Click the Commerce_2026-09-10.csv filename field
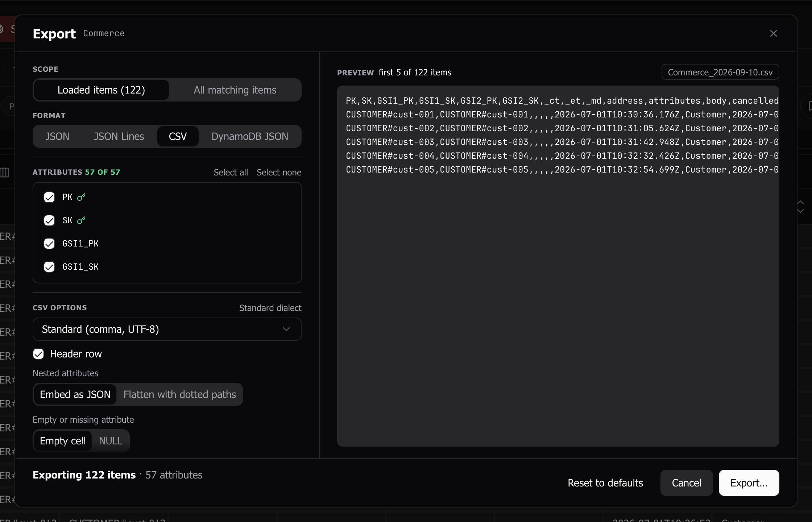 [720, 72]
